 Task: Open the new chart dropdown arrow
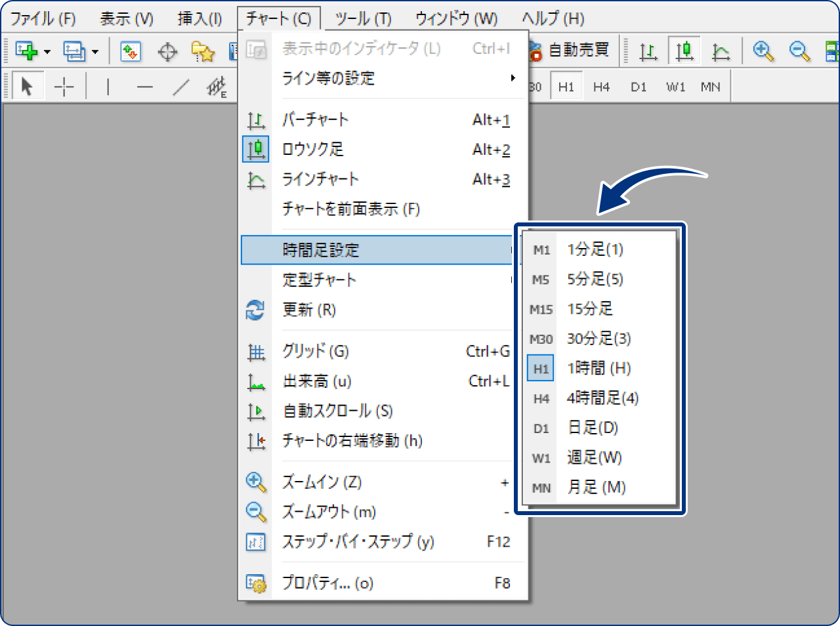47,51
